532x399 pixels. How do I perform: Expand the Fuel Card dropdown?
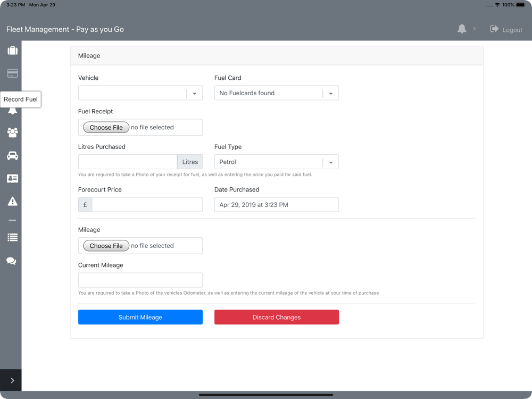(x=276, y=93)
